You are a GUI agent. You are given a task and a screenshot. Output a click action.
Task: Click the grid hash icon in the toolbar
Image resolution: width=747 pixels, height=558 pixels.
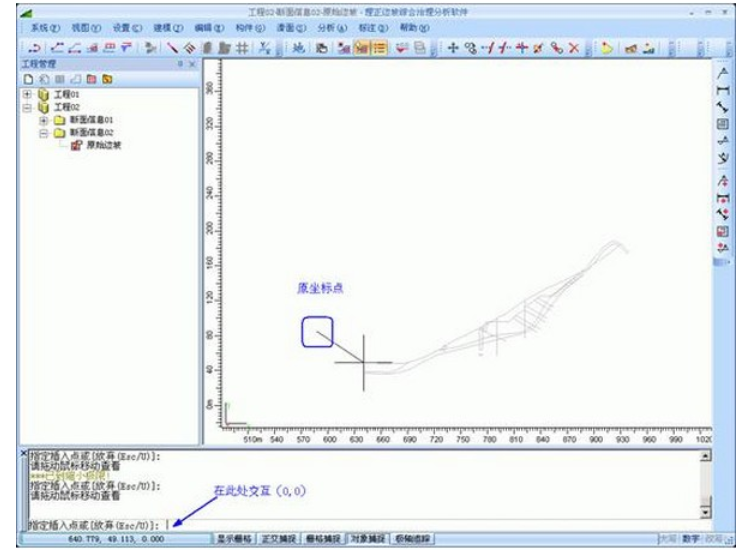click(x=242, y=48)
